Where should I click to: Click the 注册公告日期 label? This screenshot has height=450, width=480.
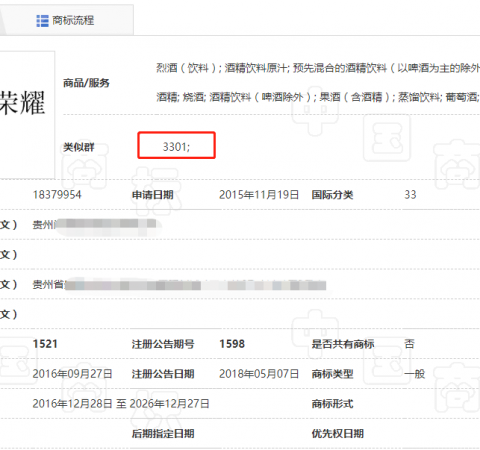click(x=163, y=374)
